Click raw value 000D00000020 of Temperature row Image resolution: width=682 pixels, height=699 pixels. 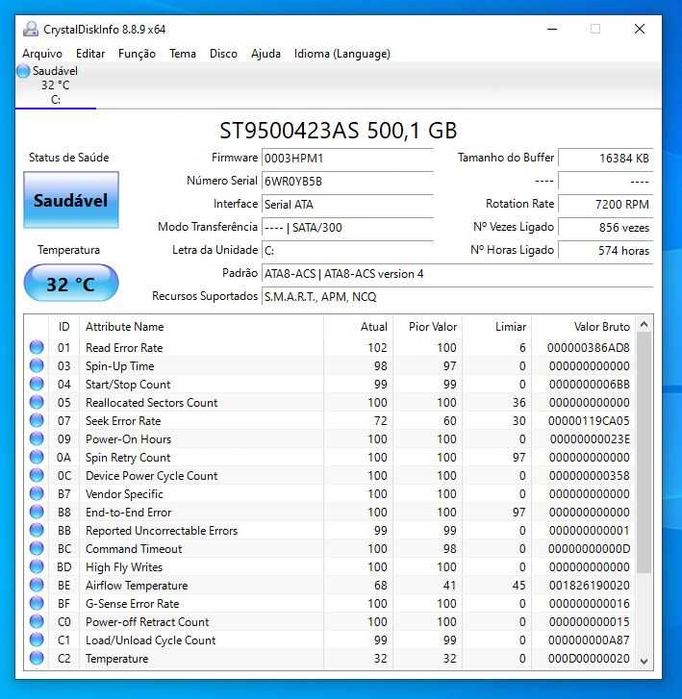pos(588,658)
